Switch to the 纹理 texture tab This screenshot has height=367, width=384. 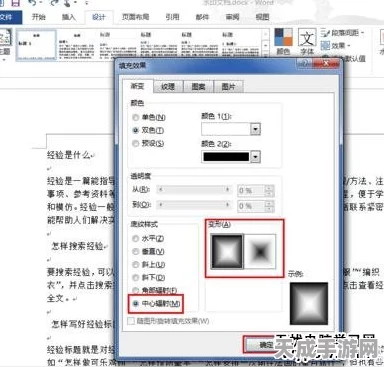click(x=168, y=87)
